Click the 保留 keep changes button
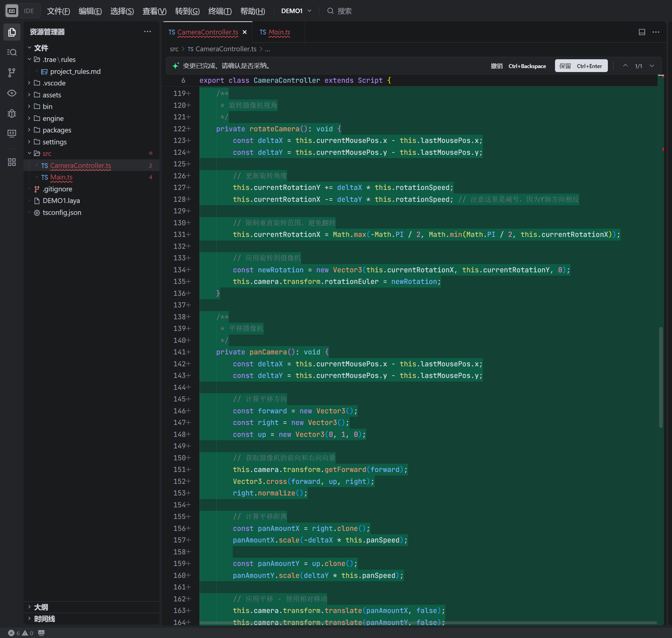The image size is (672, 638). (x=581, y=66)
